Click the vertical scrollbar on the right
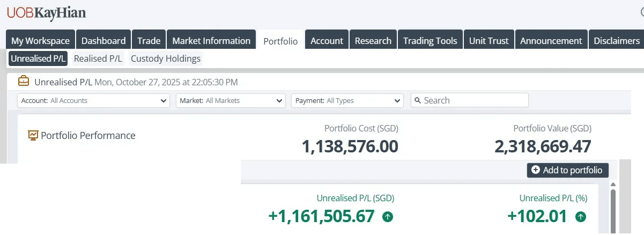This screenshot has width=644, height=235. tap(613, 209)
